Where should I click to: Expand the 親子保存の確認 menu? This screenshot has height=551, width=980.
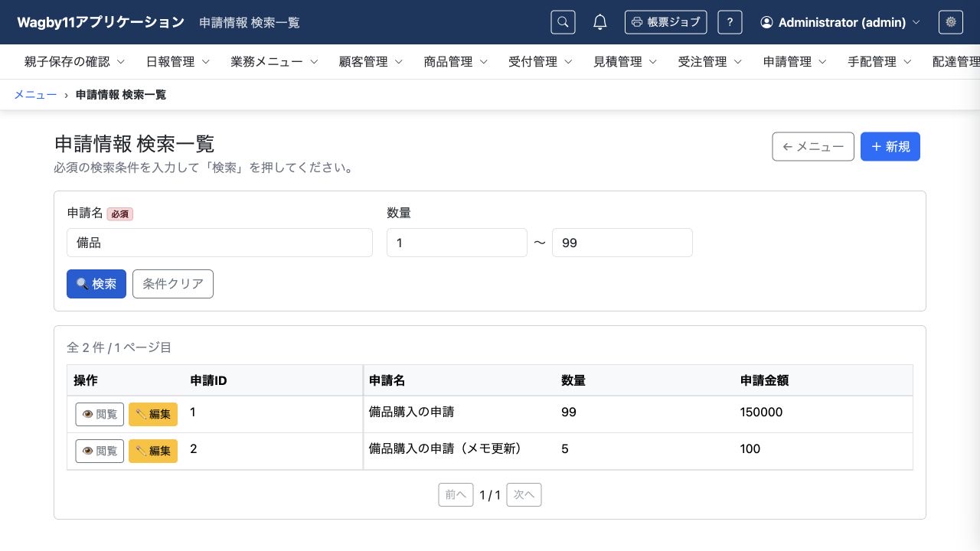74,62
